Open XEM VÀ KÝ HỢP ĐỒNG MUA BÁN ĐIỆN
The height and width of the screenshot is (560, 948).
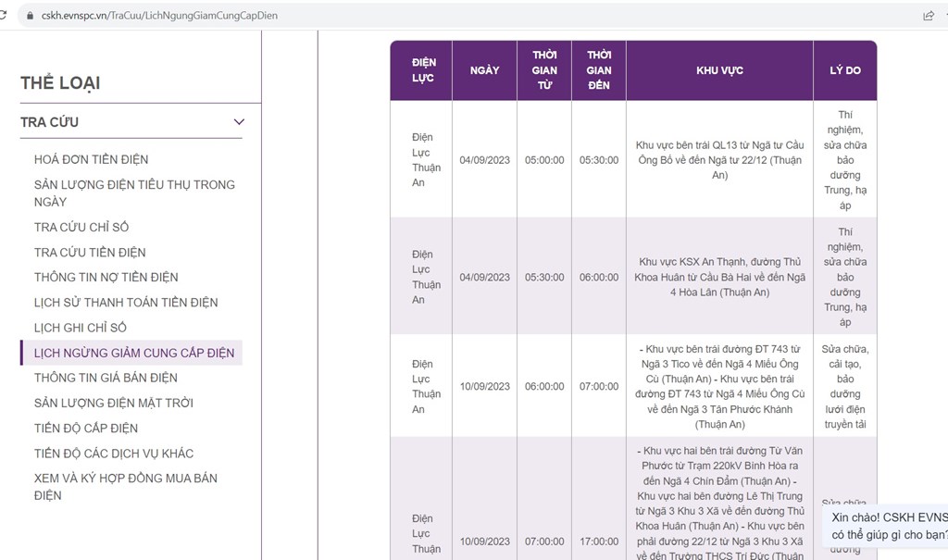click(126, 487)
